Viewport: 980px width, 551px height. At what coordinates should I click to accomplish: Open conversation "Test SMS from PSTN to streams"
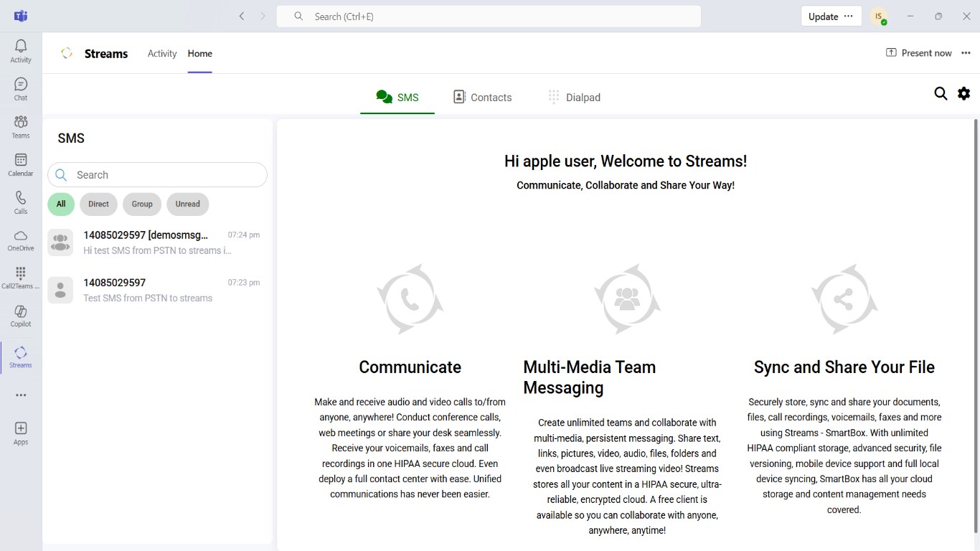(x=157, y=290)
